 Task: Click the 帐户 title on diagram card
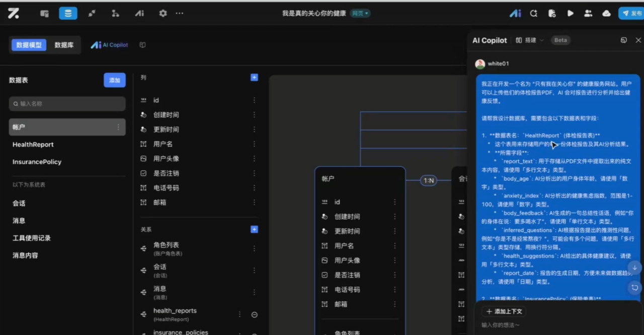click(x=328, y=179)
